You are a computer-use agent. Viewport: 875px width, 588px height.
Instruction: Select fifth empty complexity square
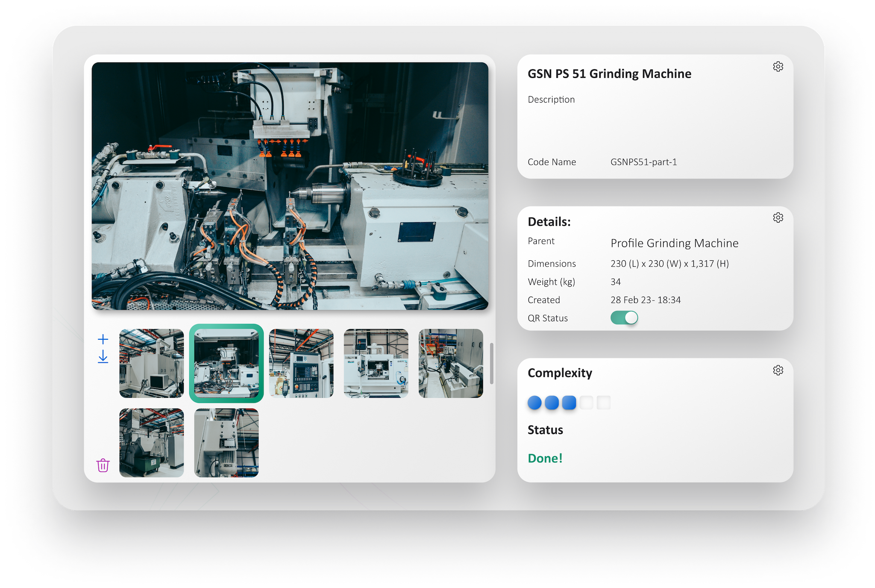click(604, 403)
